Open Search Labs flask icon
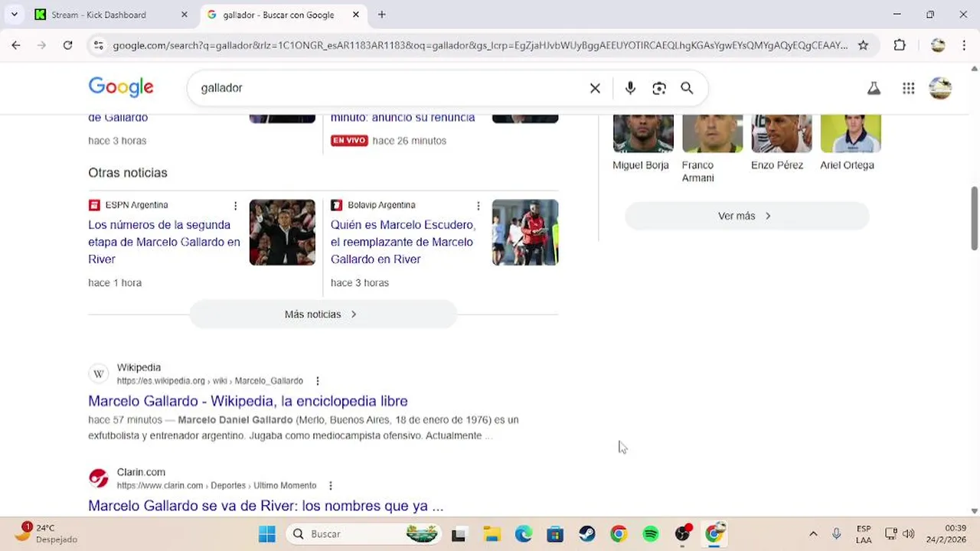Screen dimensions: 980x551 coord(874,88)
